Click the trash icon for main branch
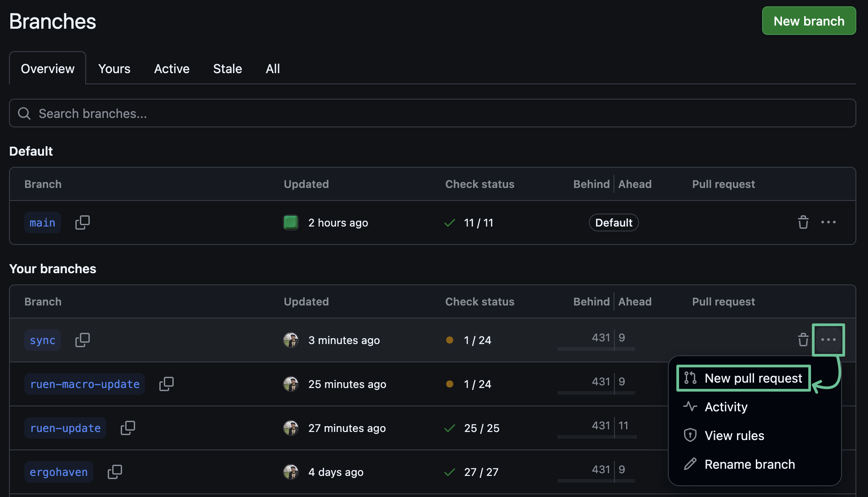Screen dimensions: 868x497 pyautogui.click(x=803, y=222)
